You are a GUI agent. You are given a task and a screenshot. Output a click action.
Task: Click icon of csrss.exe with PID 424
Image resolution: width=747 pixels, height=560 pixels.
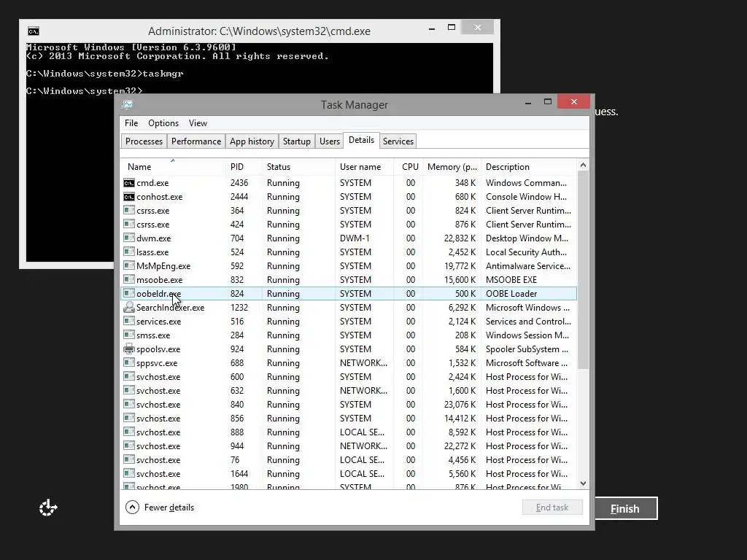click(x=128, y=225)
